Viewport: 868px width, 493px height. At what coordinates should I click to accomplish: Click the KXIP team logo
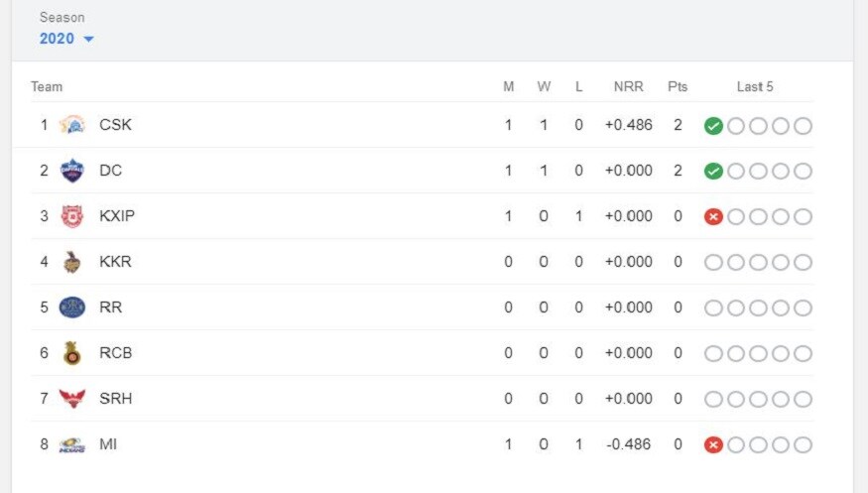click(x=72, y=216)
